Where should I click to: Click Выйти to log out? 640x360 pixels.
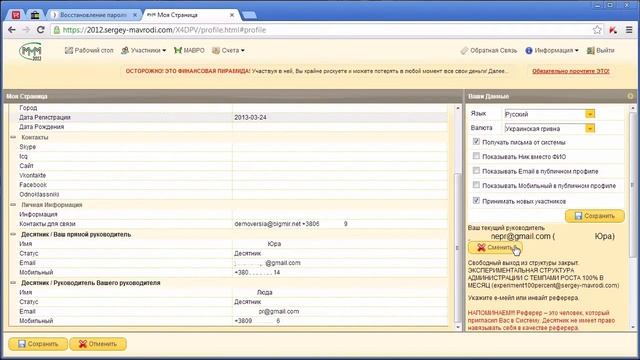click(x=600, y=50)
